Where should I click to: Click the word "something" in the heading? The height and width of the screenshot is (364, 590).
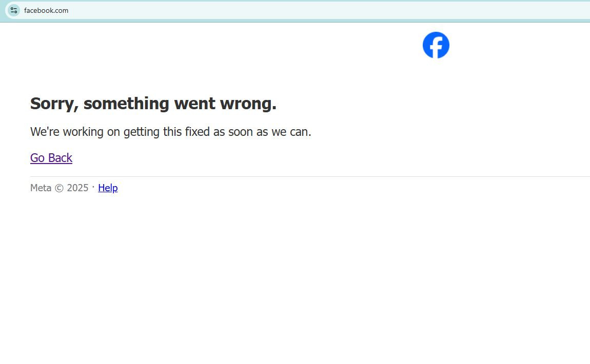[x=127, y=104]
